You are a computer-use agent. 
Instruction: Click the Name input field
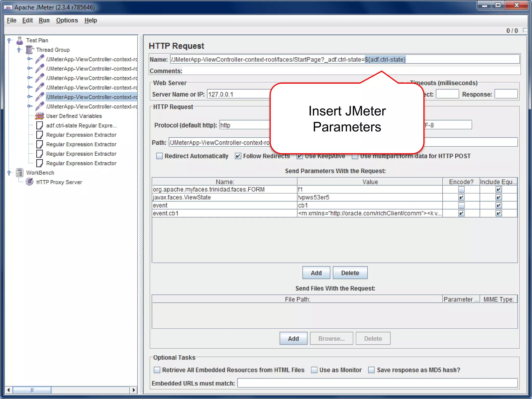(x=345, y=59)
